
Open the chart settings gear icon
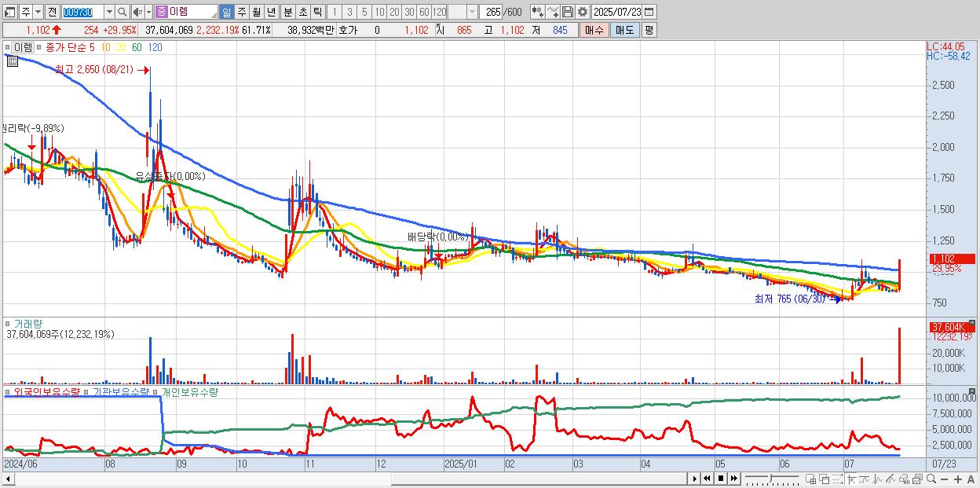tap(582, 12)
